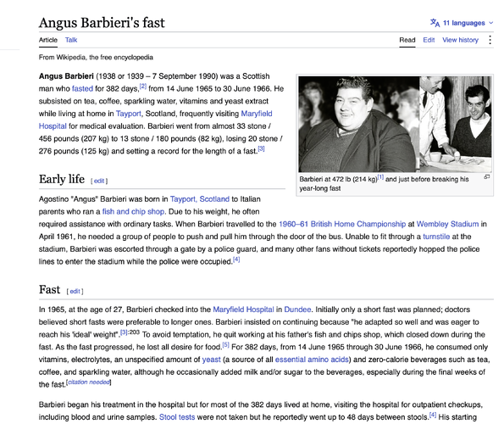This screenshot has width=504, height=424.
Task: Open the Barbieri photo thumbnail
Action: click(x=395, y=124)
